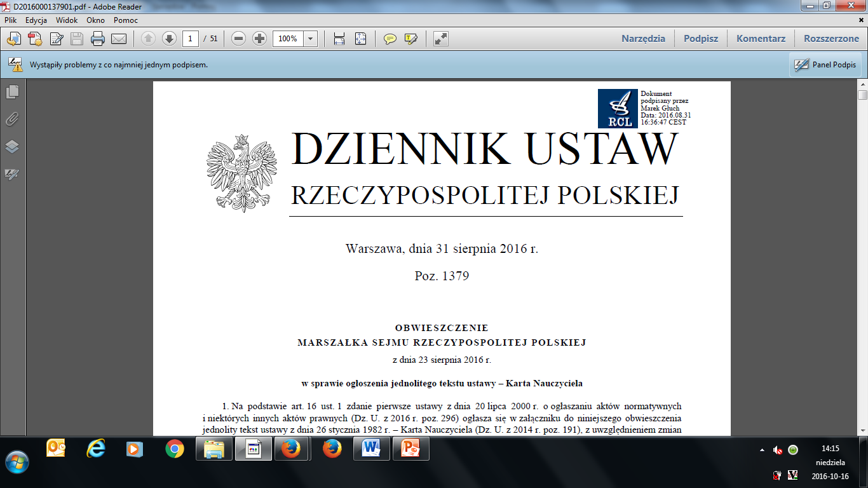
Task: Show signatures panel in sidebar
Action: [x=12, y=174]
